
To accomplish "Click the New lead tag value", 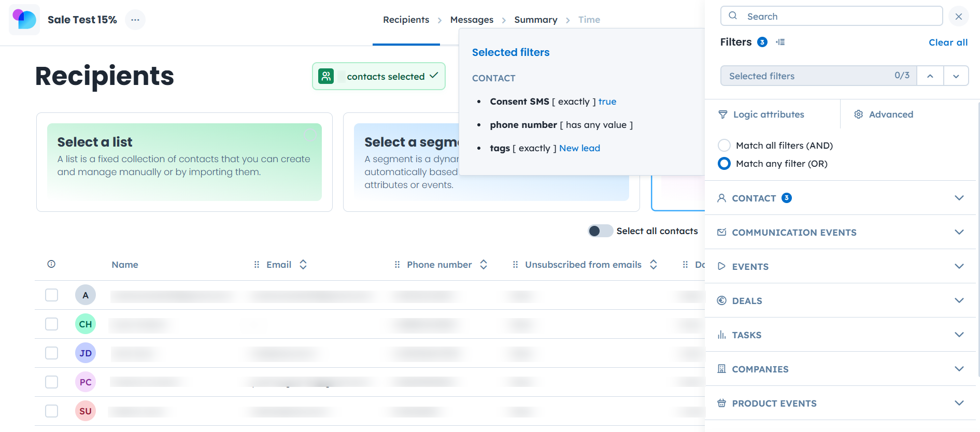I will pos(579,148).
